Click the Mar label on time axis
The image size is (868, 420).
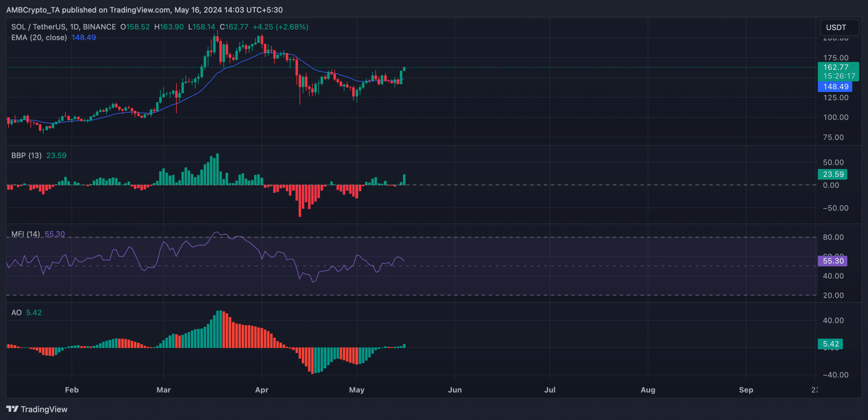163,390
